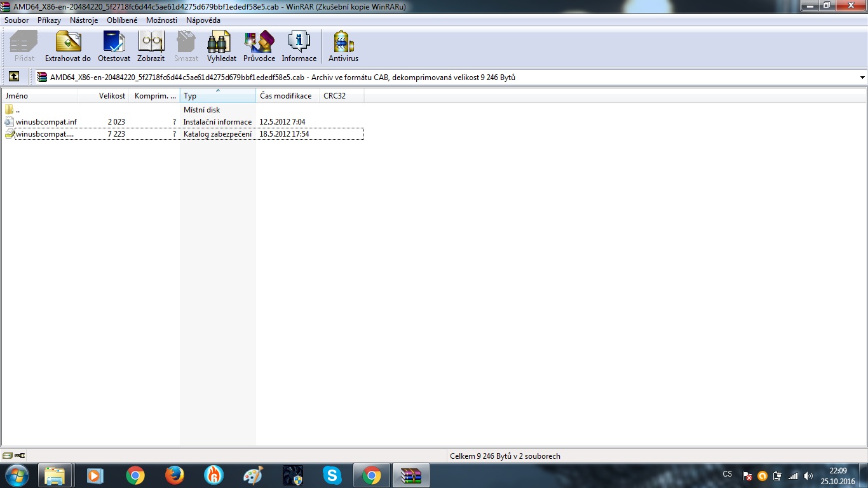Open the media player taskbar icon
The width and height of the screenshot is (868, 488).
click(95, 475)
